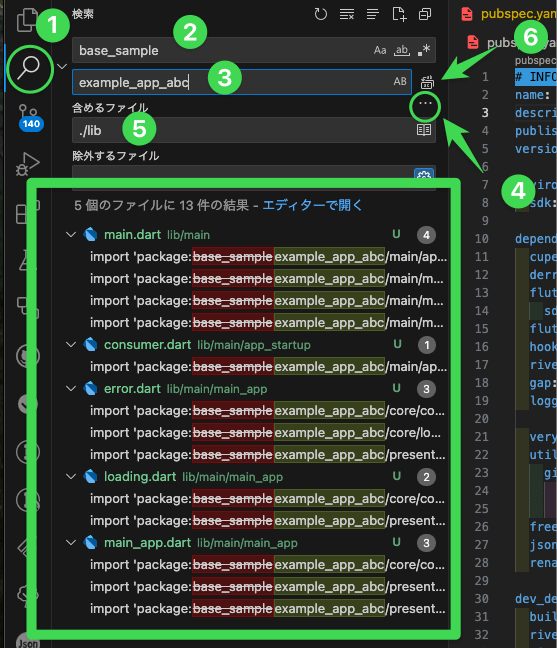
Task: Open first main.dart match ending /main/ap...
Action: tap(269, 257)
